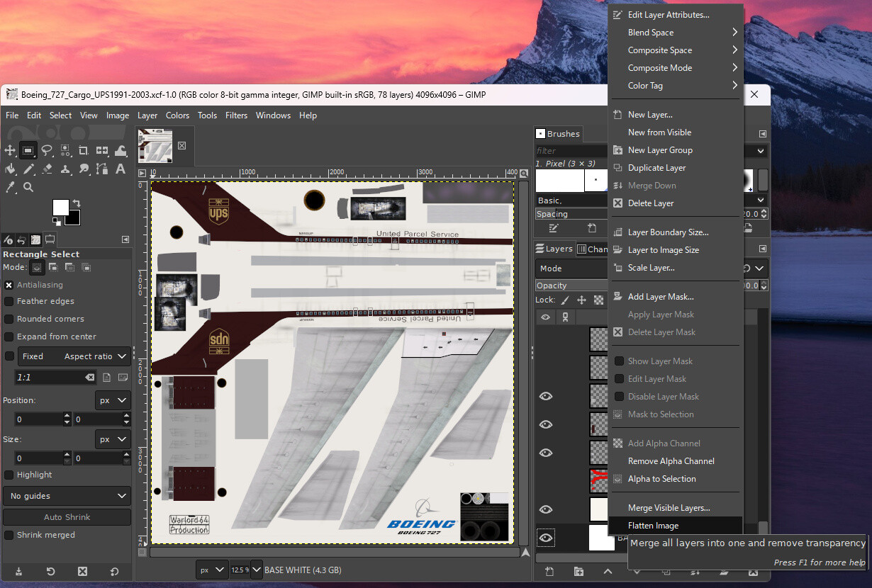The image size is (872, 588).
Task: Toggle the Show Layer Mask menu checkbox
Action: pos(619,361)
